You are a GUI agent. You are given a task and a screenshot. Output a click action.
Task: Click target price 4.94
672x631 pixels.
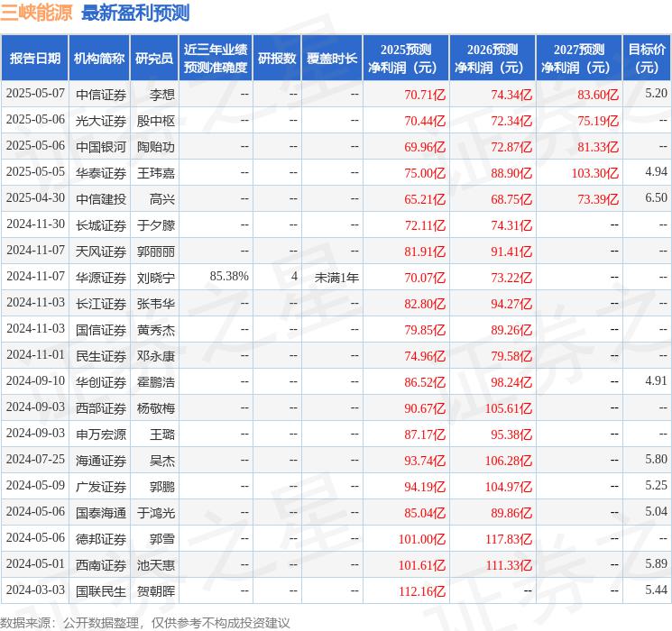click(x=656, y=172)
